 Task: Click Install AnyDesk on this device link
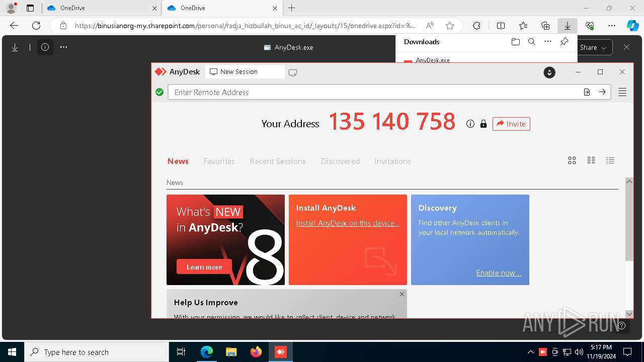tap(348, 223)
